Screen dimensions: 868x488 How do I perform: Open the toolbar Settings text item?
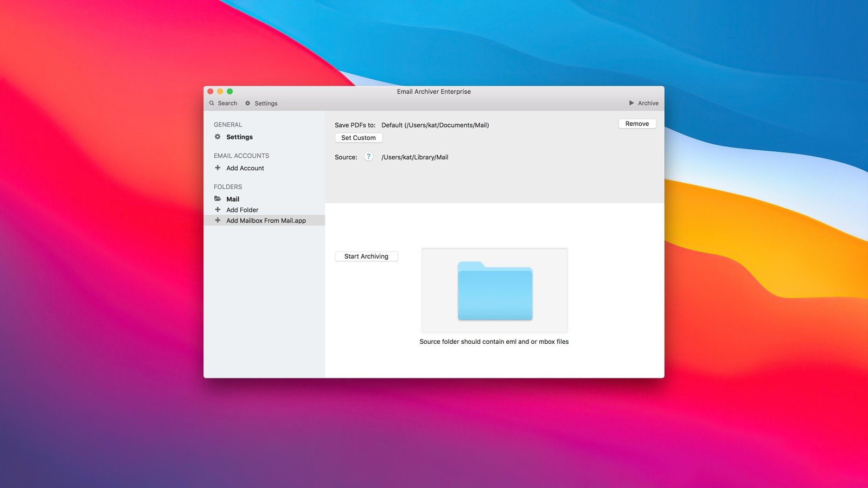click(266, 103)
